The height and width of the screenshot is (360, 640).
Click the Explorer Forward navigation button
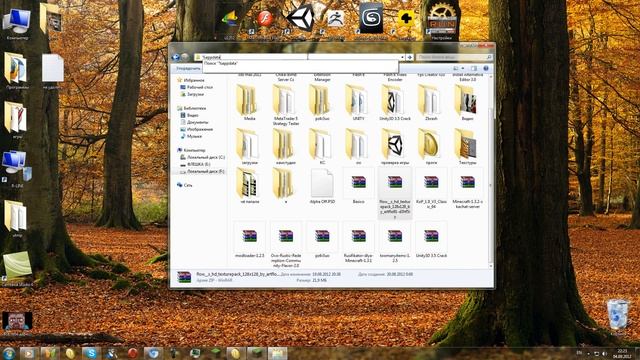184,57
